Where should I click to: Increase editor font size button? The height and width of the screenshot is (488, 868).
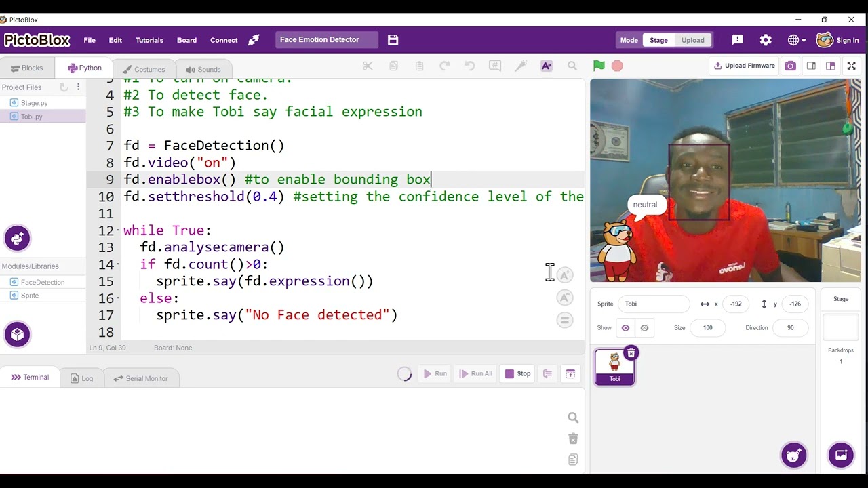coord(564,275)
